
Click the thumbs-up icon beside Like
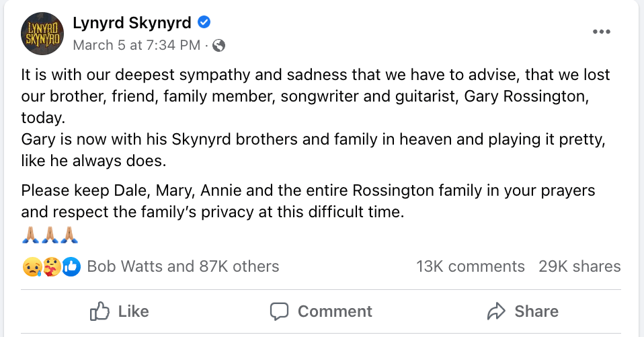pos(99,311)
